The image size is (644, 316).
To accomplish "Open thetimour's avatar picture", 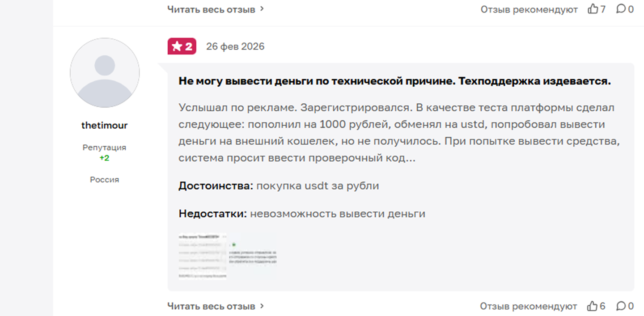I will [105, 73].
